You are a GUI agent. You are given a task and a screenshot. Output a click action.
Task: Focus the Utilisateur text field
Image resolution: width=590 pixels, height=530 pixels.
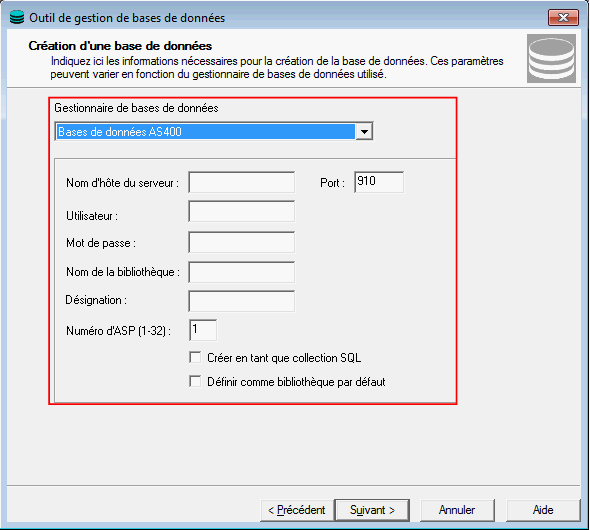pyautogui.click(x=242, y=211)
